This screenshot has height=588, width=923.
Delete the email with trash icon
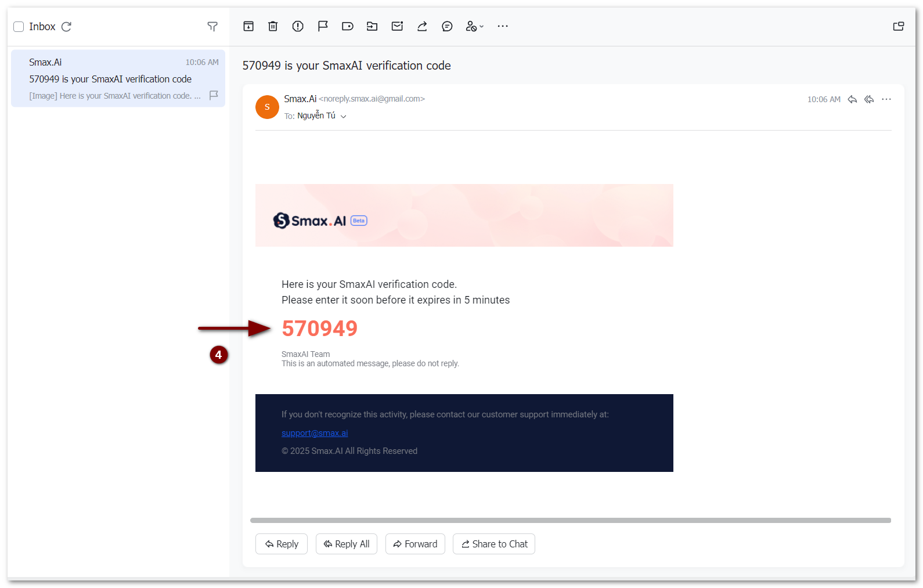[x=273, y=26]
